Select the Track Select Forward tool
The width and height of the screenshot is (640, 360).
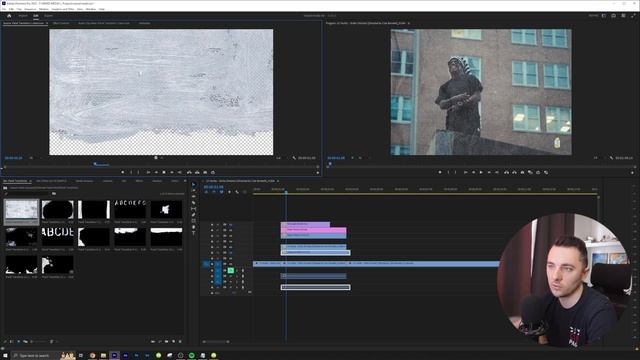coord(193,191)
